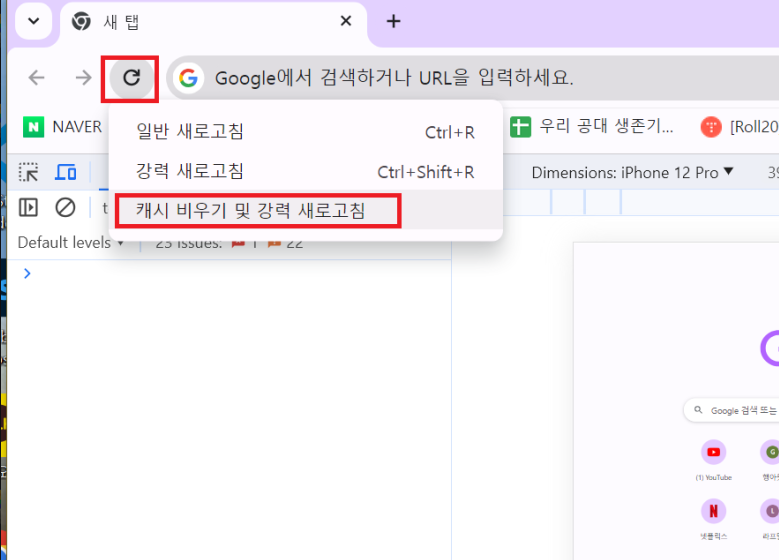Select the 새 탭 tab

point(214,23)
